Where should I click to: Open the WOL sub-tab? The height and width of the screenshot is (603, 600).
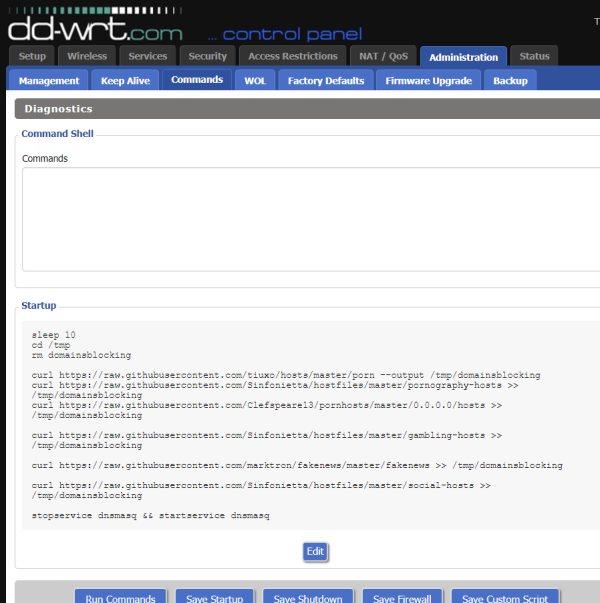coord(255,80)
